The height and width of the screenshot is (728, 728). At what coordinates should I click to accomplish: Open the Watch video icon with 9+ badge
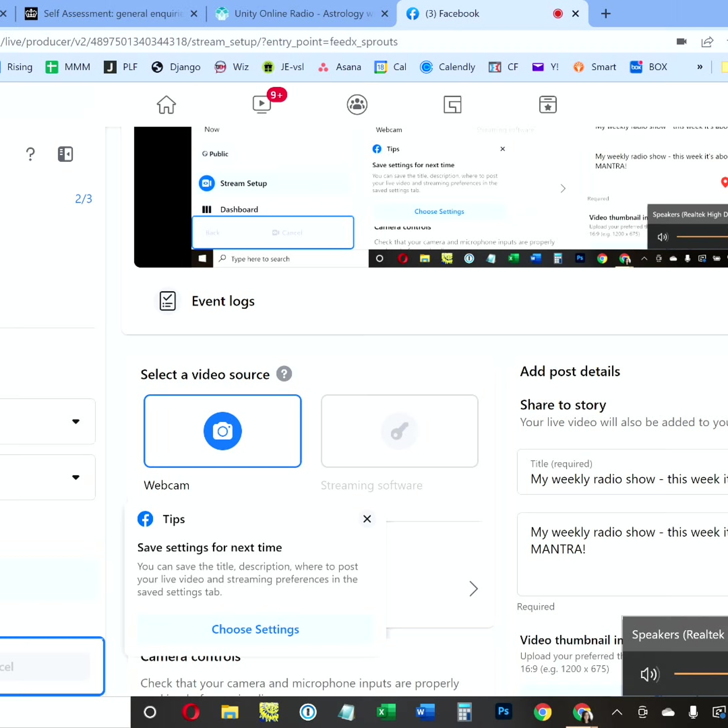[x=262, y=104]
